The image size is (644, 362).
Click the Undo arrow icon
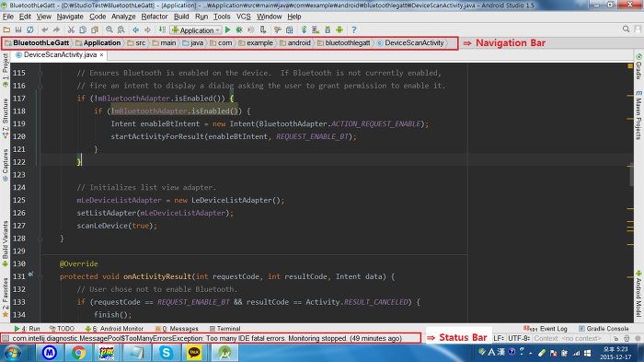tap(45, 29)
